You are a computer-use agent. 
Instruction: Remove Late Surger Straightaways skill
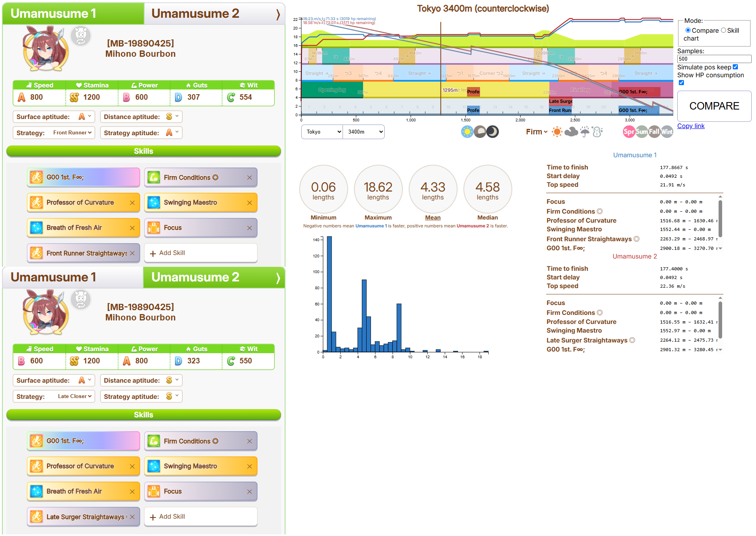(x=132, y=517)
